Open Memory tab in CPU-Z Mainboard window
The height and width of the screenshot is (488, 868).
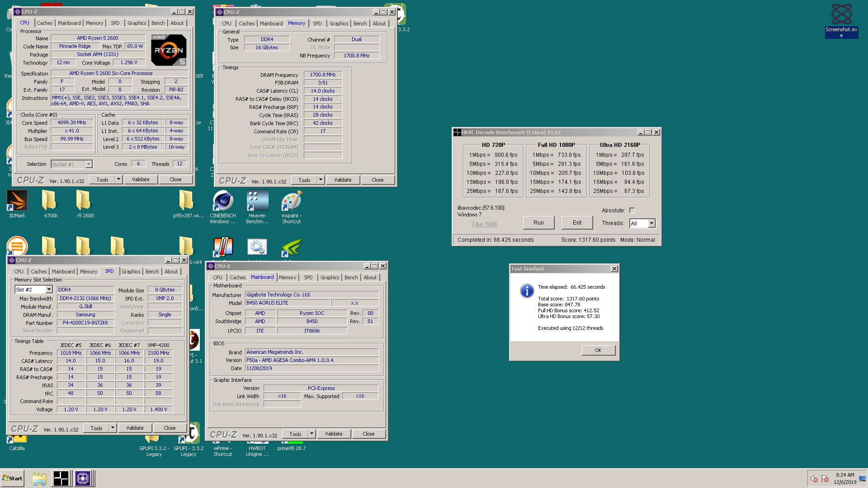pyautogui.click(x=288, y=277)
